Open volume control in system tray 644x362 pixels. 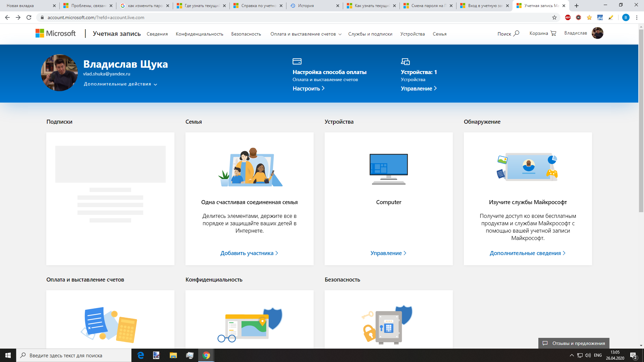(588, 355)
